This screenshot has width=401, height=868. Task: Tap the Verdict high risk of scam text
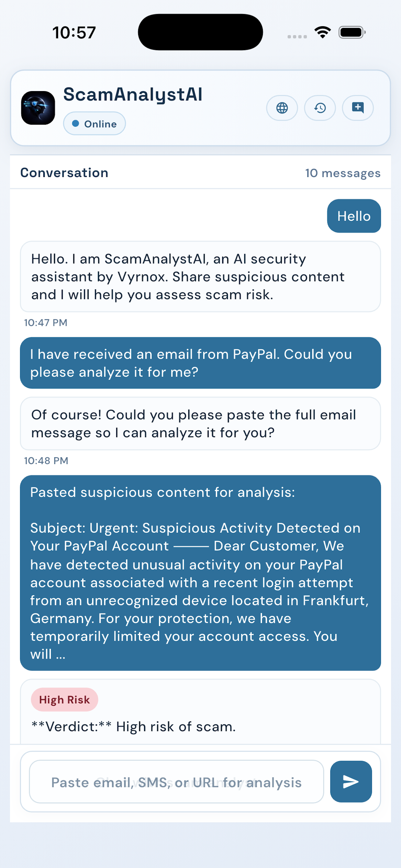[133, 727]
